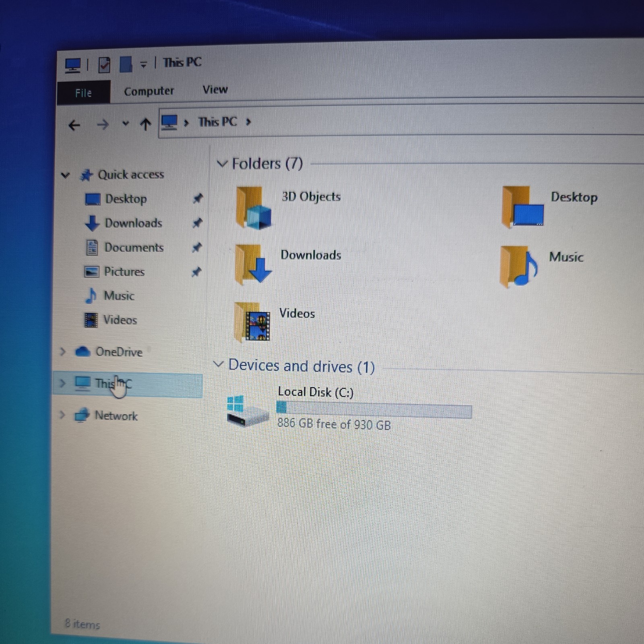Open the chevron dropdown before This PC in address bar
The image size is (644, 644).
(186, 123)
